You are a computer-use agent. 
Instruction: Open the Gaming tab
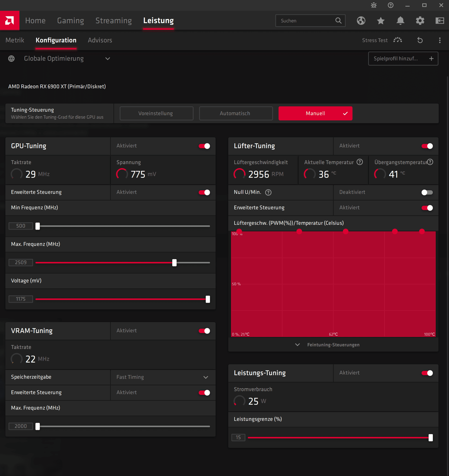click(71, 21)
